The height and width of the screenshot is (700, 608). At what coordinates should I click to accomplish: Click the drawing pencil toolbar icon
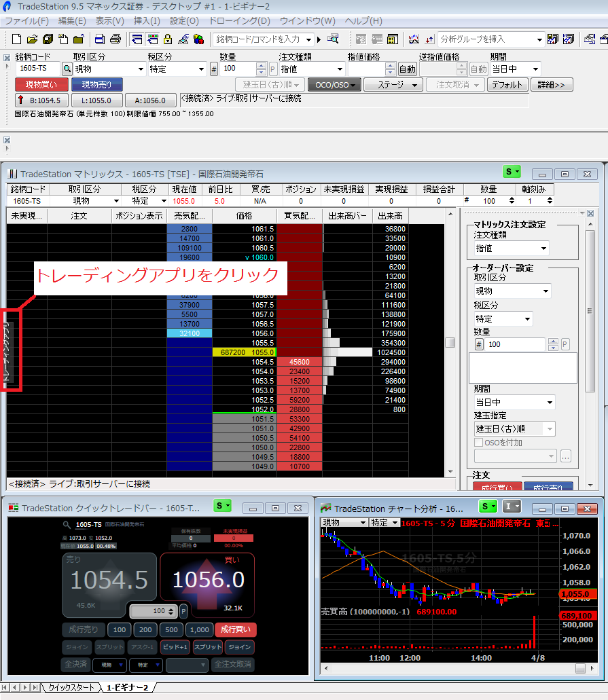pos(183,39)
